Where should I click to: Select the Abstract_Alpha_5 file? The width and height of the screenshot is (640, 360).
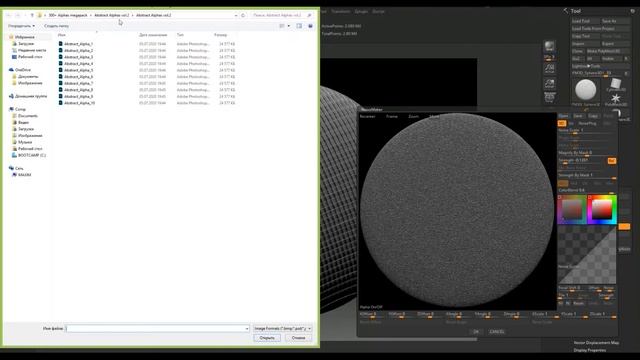78,70
